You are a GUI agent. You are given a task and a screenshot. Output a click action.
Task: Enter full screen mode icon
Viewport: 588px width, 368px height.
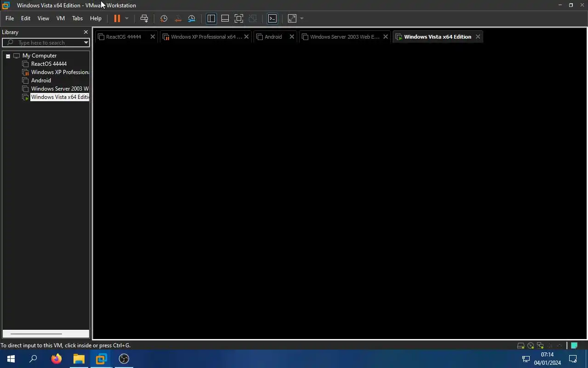pyautogui.click(x=239, y=18)
